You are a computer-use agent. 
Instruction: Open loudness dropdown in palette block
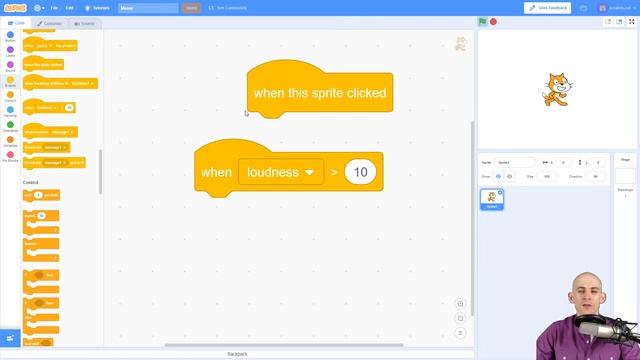pyautogui.click(x=46, y=108)
